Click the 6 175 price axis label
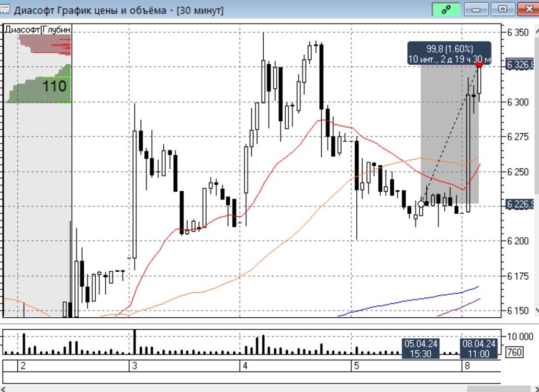The height and width of the screenshot is (392, 539). pyautogui.click(x=518, y=276)
